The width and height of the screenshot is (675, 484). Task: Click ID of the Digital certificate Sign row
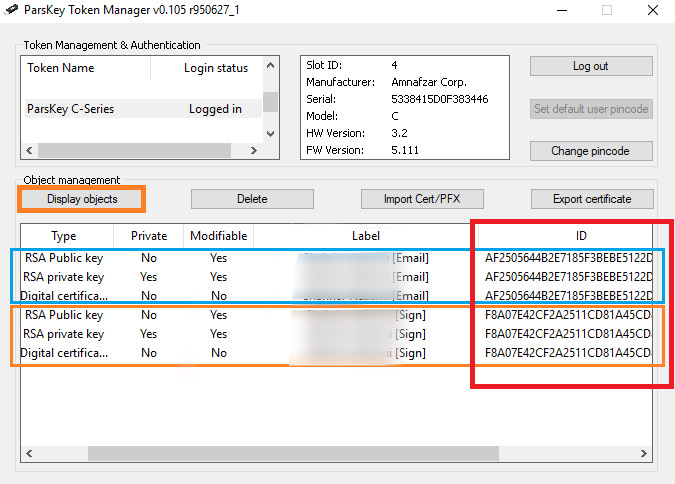[568, 353]
